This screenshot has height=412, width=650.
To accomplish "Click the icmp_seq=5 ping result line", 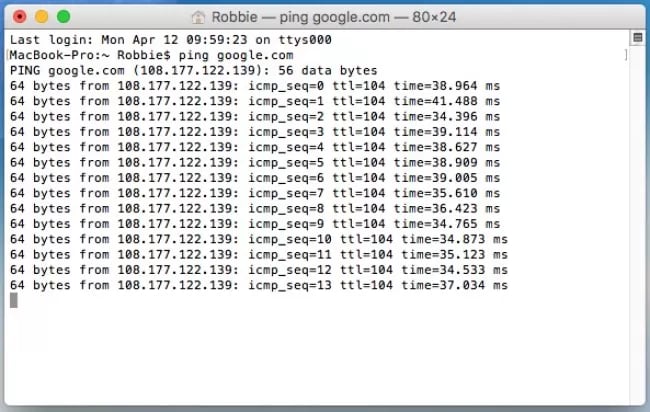I will coord(255,162).
